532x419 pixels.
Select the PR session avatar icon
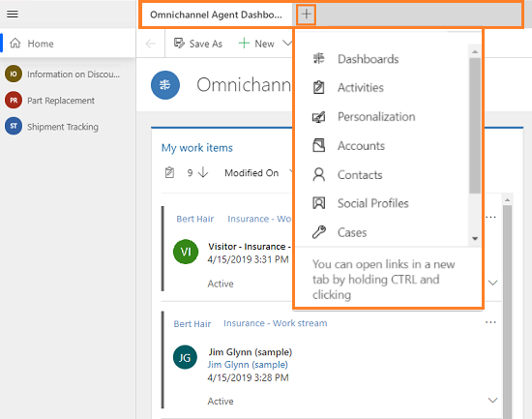pos(14,101)
